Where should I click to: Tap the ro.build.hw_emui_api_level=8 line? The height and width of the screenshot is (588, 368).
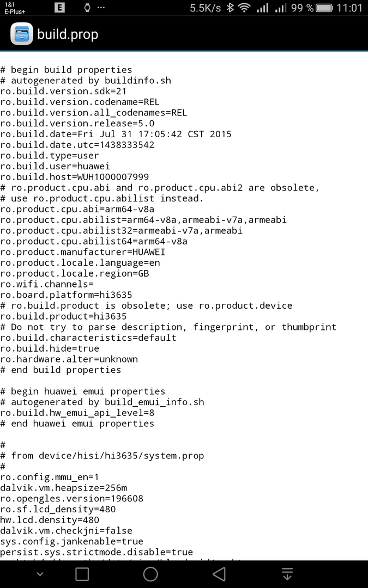click(77, 413)
